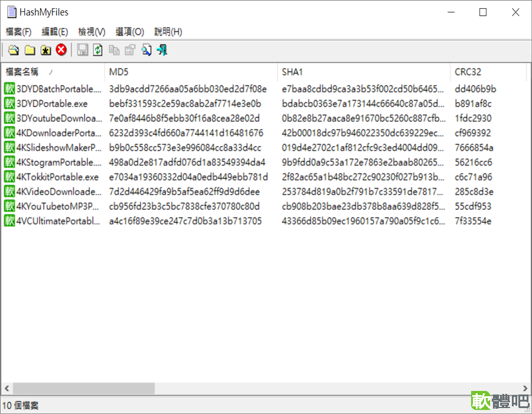
Task: Click MD5 value e7034a19360332d04a0edb449ebb781d
Action: click(x=189, y=177)
